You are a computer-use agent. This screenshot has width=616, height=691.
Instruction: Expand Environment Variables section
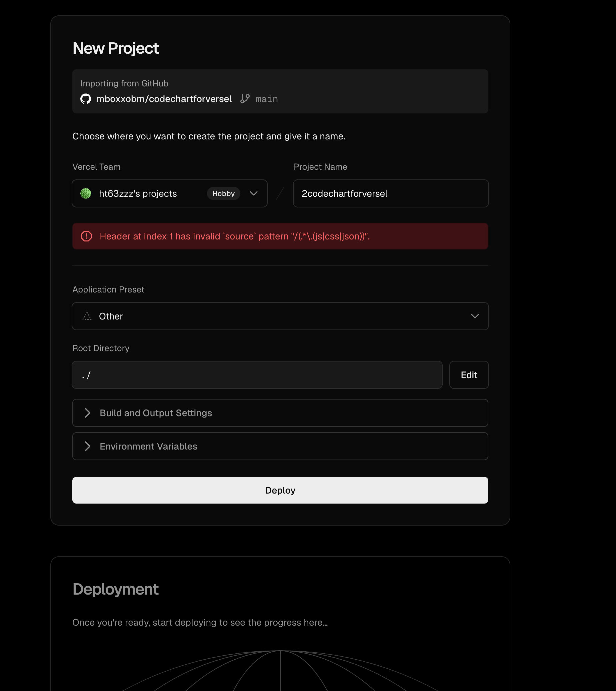280,446
